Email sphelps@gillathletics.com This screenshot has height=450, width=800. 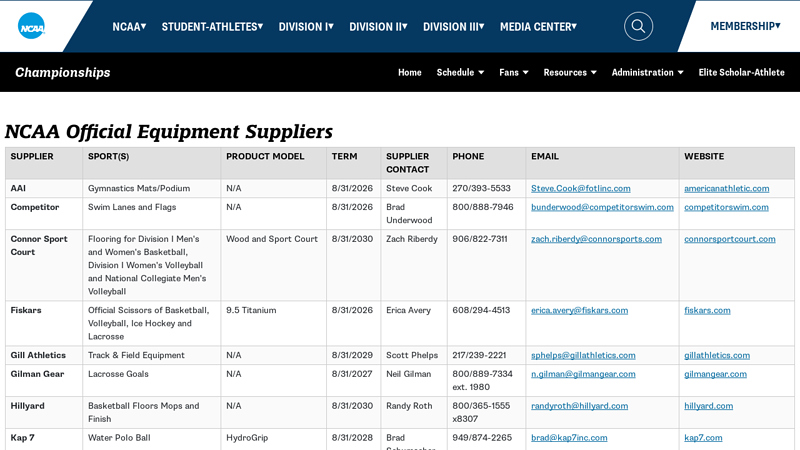point(583,355)
